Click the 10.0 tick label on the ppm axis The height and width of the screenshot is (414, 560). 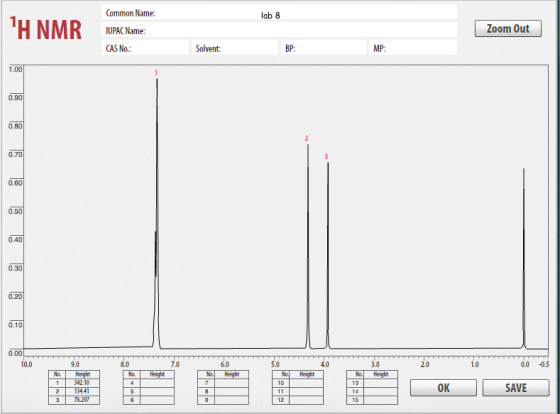click(x=26, y=364)
